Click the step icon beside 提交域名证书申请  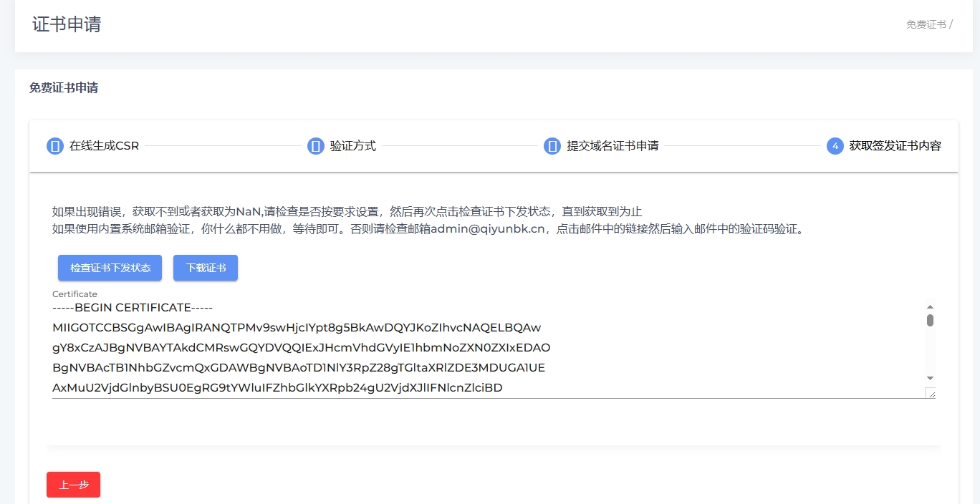(552, 146)
